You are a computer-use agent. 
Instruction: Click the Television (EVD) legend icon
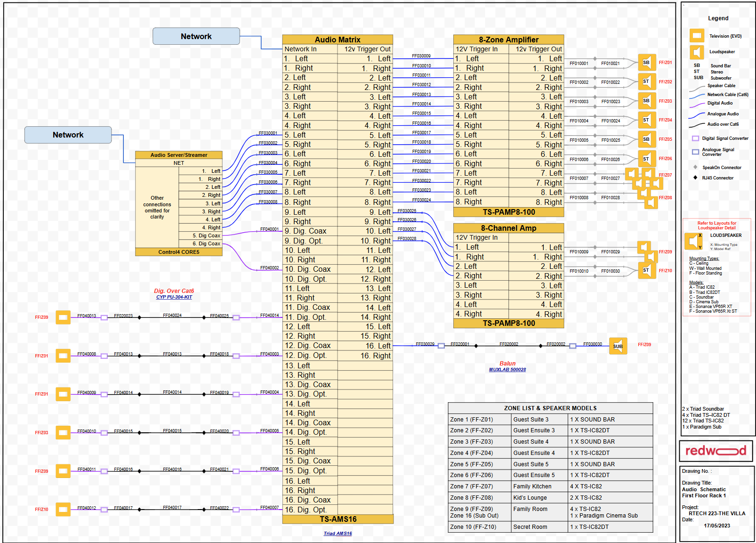pos(696,36)
